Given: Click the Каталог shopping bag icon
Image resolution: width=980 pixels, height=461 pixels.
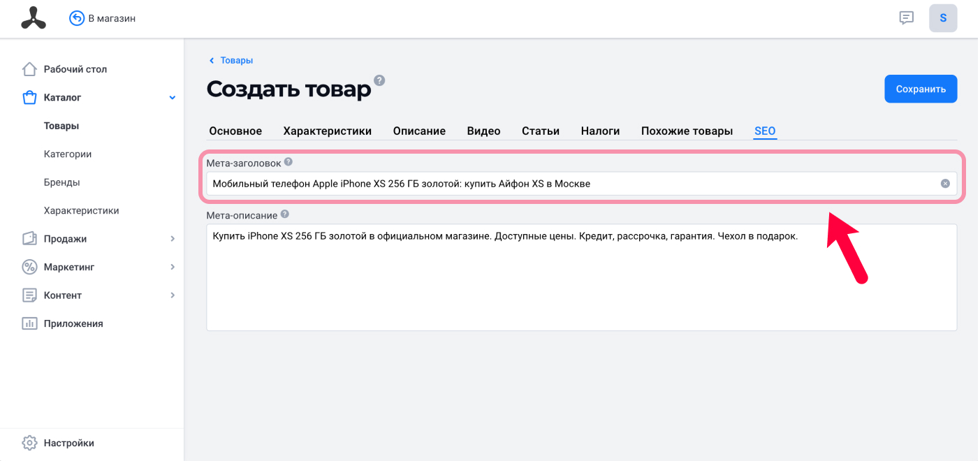Looking at the screenshot, I should tap(29, 98).
